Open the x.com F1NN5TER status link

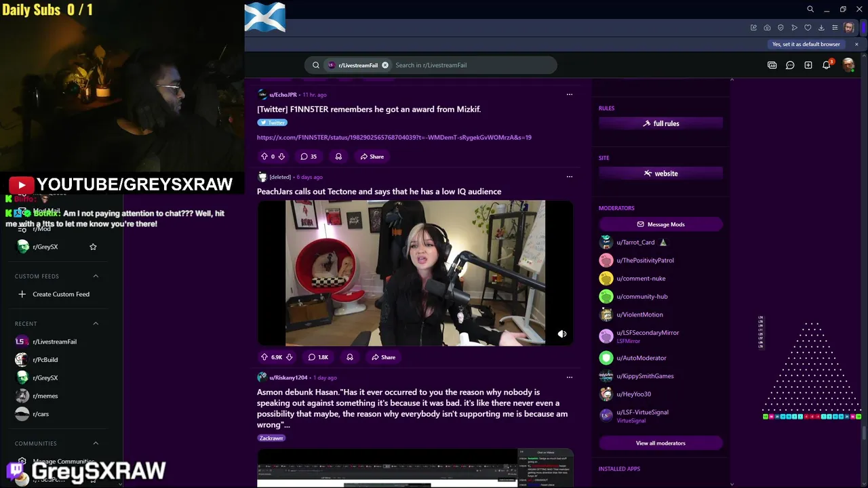394,138
